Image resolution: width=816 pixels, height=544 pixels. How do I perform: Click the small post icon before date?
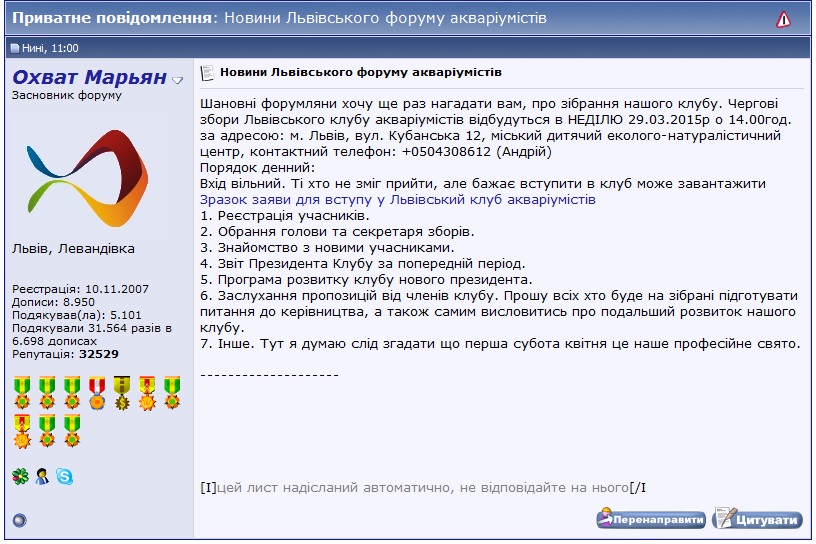[14, 48]
